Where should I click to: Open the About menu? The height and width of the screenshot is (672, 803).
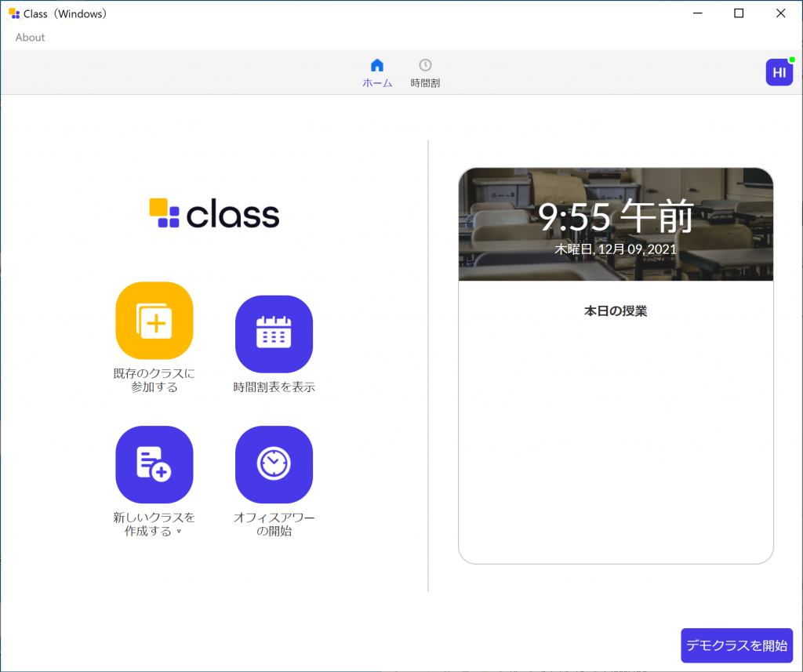click(30, 38)
